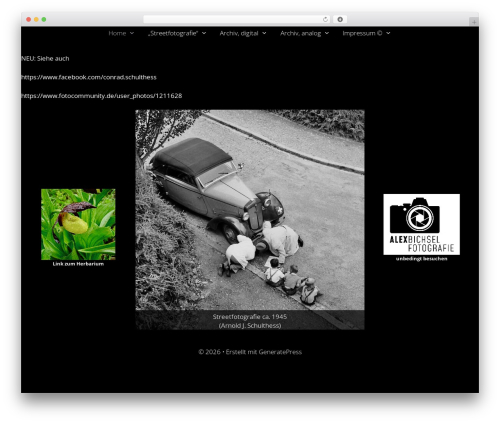
Task: Click the NEU: Siehe auch text
Action: point(45,59)
